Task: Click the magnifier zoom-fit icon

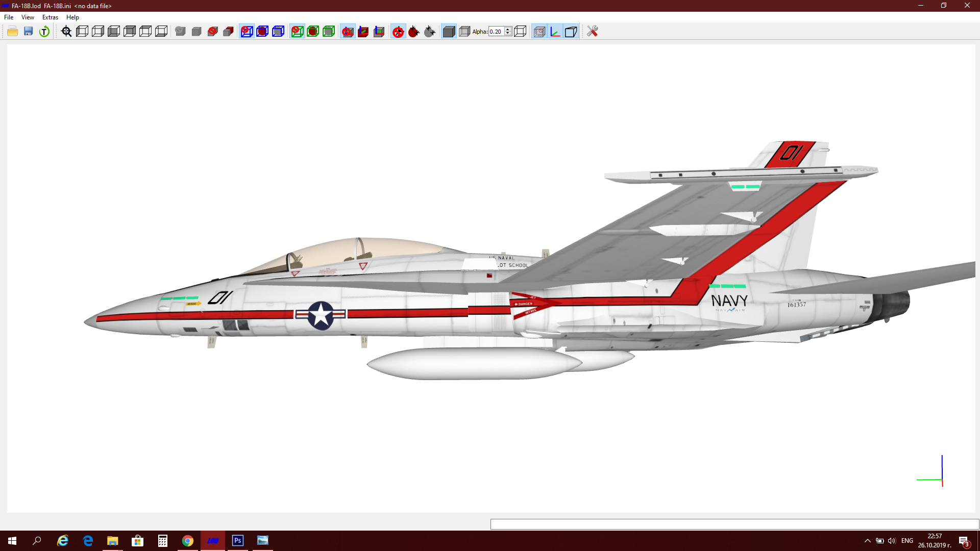Action: click(66, 32)
